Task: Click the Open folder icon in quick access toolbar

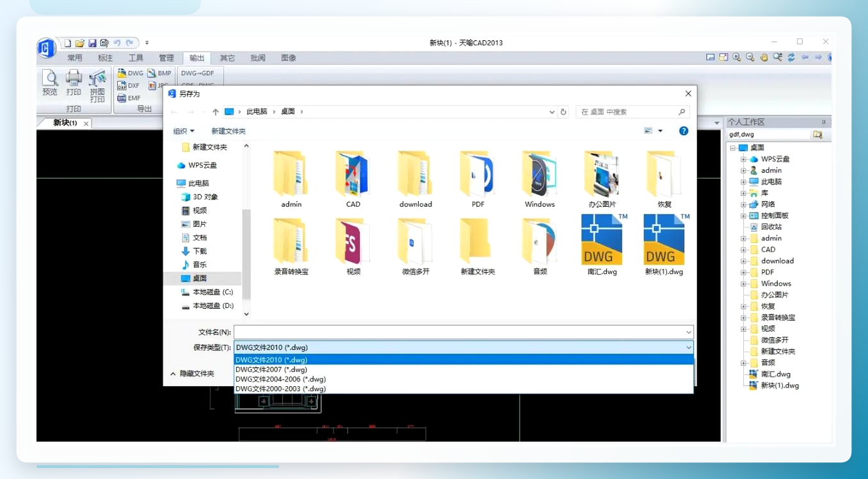Action: tap(79, 43)
